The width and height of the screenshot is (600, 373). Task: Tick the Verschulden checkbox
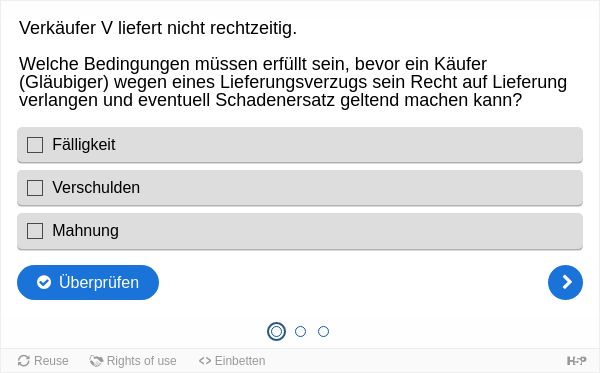35,188
